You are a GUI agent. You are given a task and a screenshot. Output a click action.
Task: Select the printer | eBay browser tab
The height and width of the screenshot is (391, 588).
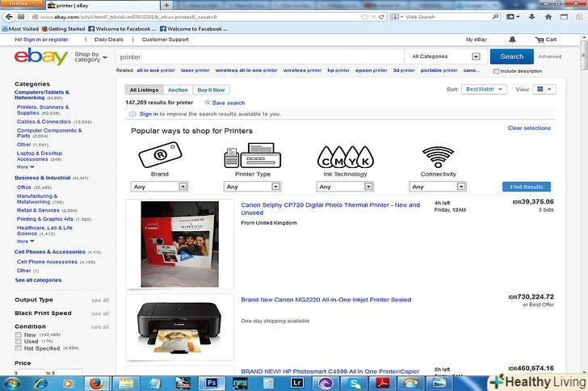click(102, 6)
